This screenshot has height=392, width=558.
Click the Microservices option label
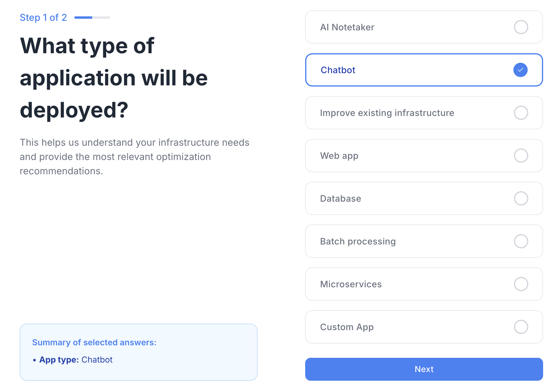351,284
